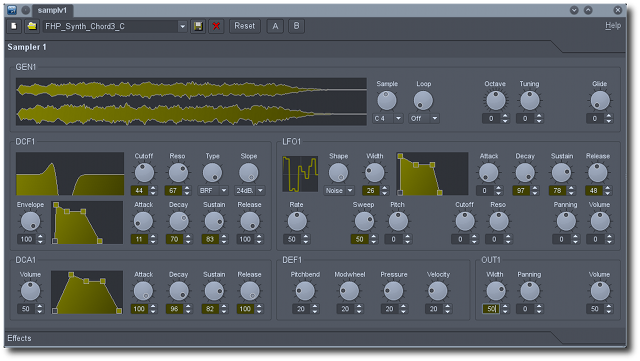Viewport: 640px width, 361px height.
Task: Click the DCA1 Volume knob
Action: click(x=30, y=291)
